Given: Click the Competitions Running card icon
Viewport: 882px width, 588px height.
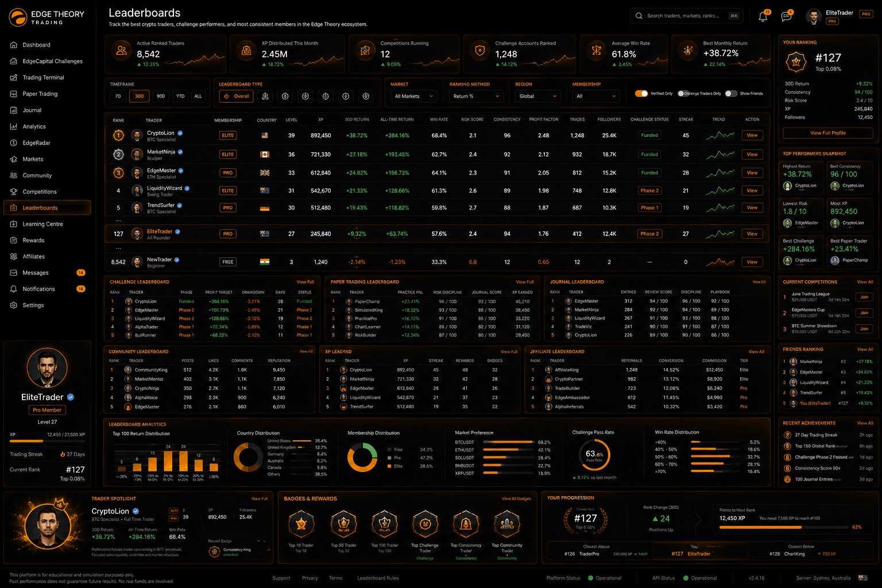Looking at the screenshot, I should 365,51.
